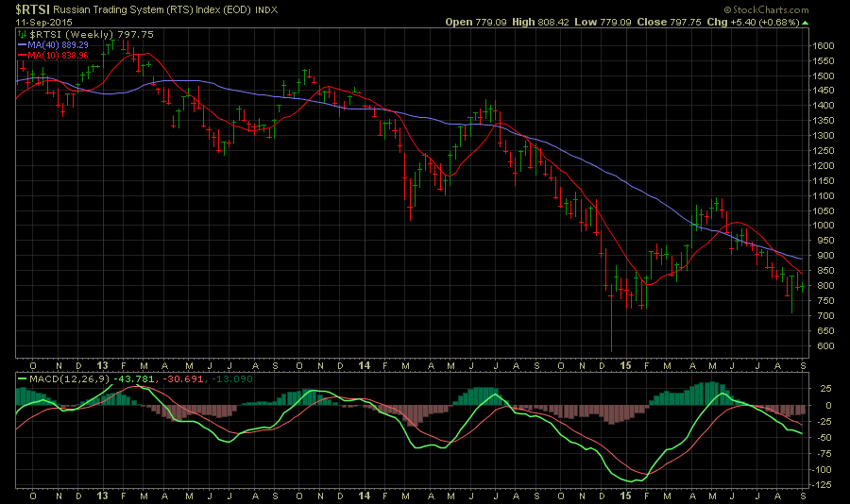Image resolution: width=850 pixels, height=504 pixels.
Task: Click year 13 on the MACD panel time axis
Action: 102,496
